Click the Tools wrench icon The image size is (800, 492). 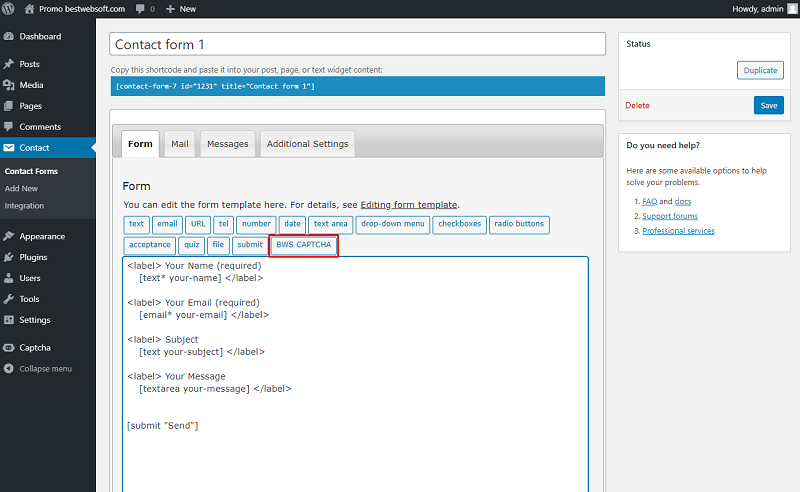tap(9, 299)
